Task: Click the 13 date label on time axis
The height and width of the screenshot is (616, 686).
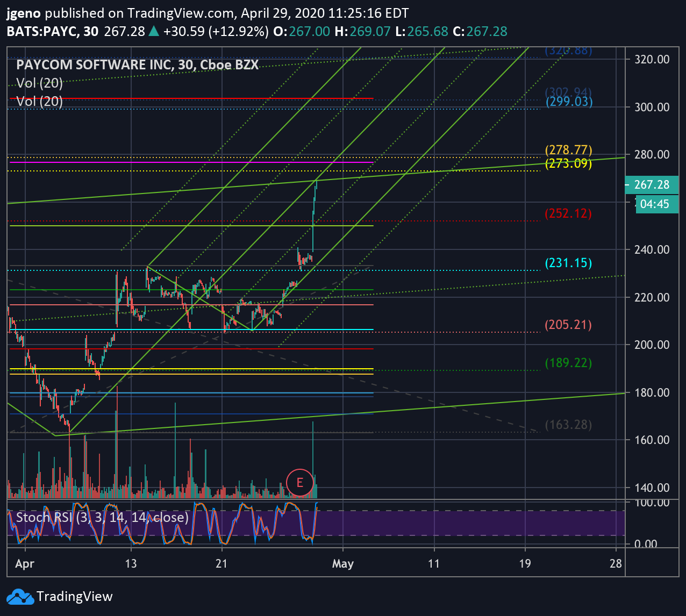Action: tap(131, 563)
